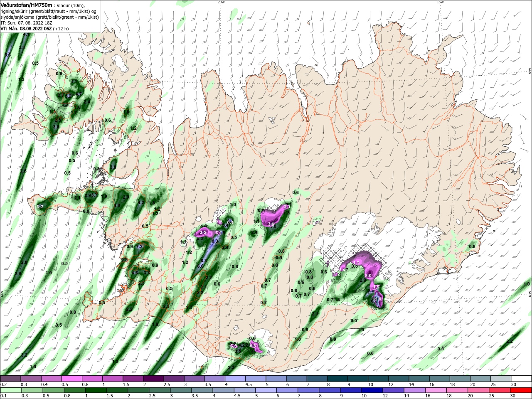532x399 pixels.
Task: Click the palest green 0.1–0.3 rain legend swatch
Action: (11, 390)
